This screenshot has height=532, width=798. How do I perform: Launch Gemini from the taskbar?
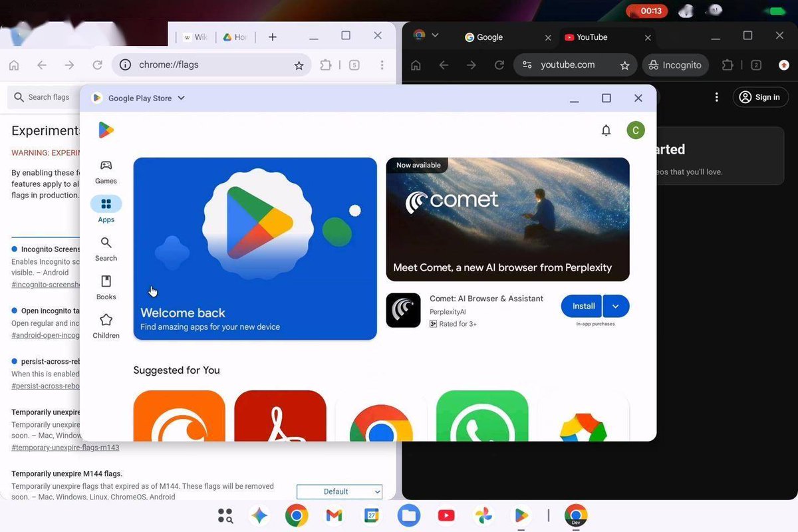259,515
